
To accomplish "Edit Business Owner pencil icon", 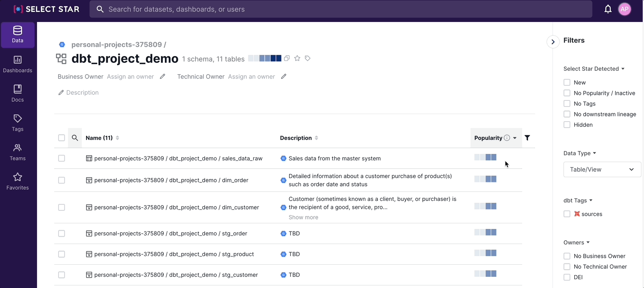I will (162, 76).
